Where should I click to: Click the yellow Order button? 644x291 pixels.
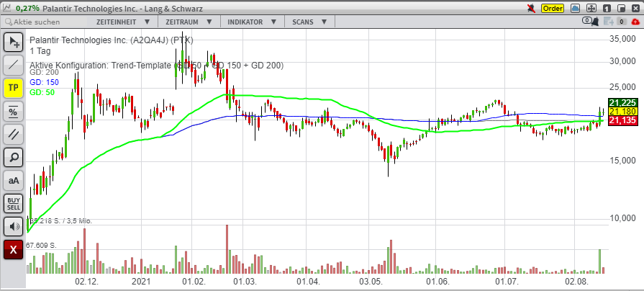tap(553, 8)
